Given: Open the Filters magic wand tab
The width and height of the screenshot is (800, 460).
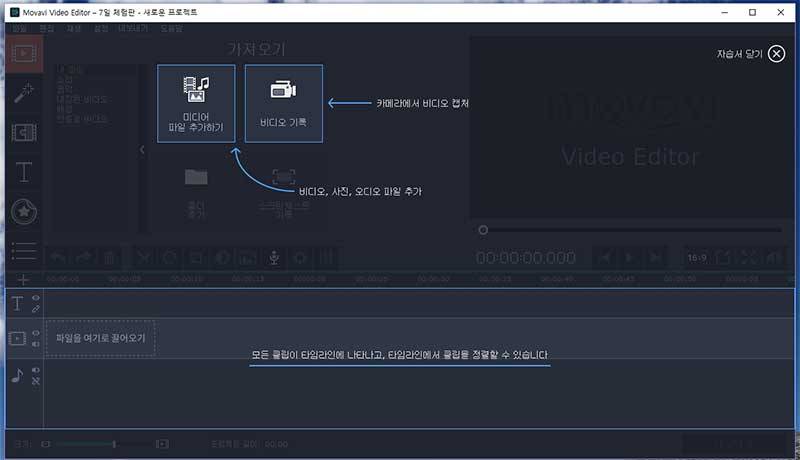Looking at the screenshot, I should (24, 93).
